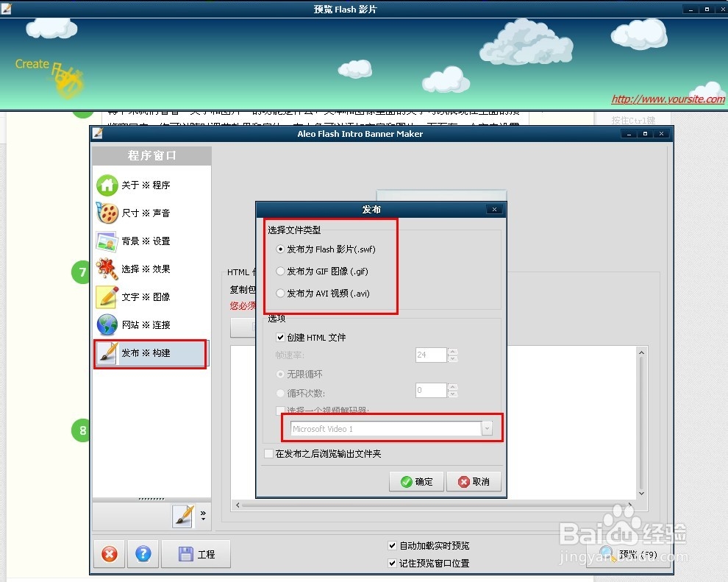Click the 发布 dialog title bar
Viewport: 728px width, 582px height.
click(371, 209)
